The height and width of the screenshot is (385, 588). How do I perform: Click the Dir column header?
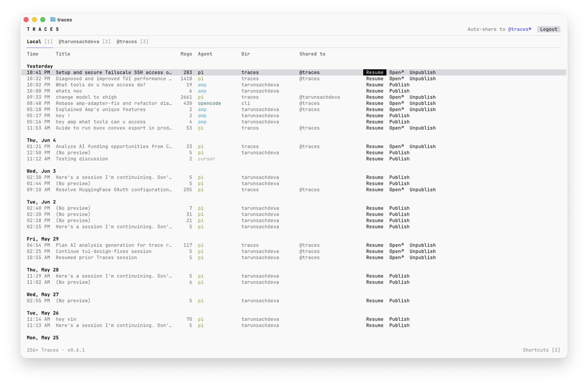point(246,54)
